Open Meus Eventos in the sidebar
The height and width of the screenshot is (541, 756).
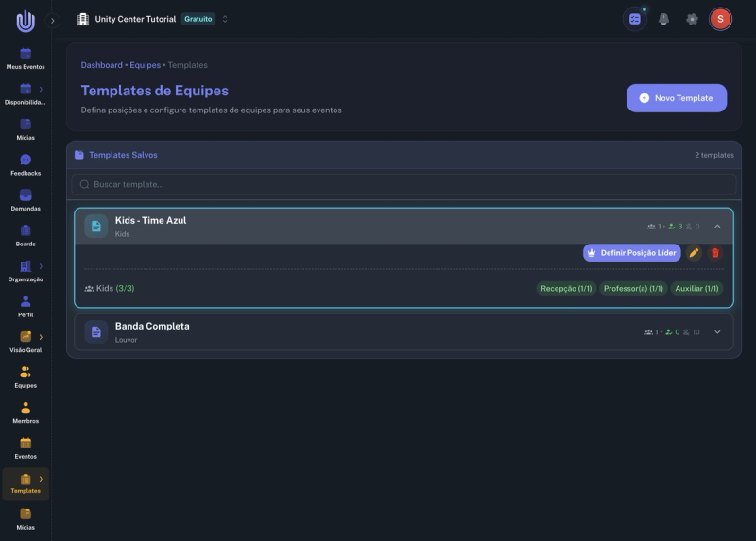pos(26,59)
